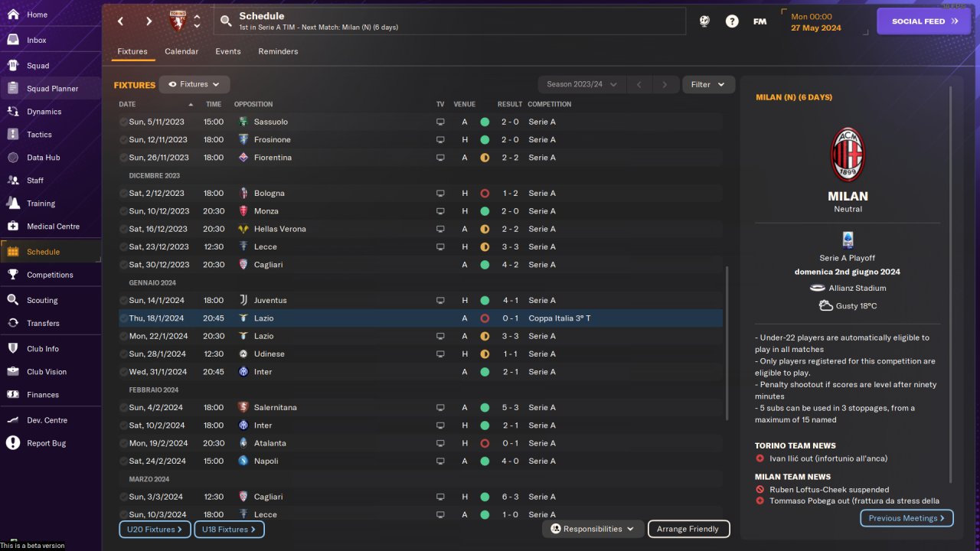The width and height of the screenshot is (980, 551).
Task: Click the AC Milan crest
Action: [848, 155]
